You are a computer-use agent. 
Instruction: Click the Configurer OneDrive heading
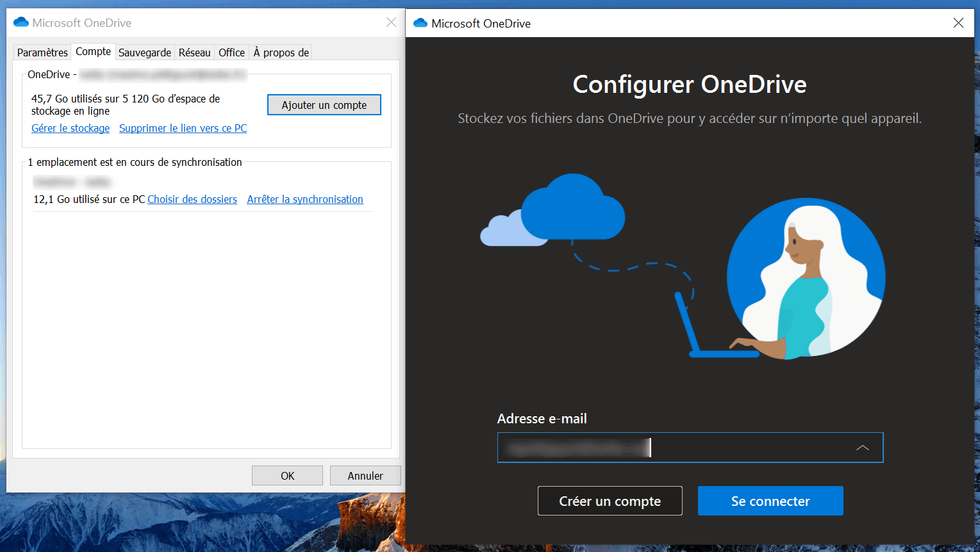point(690,85)
